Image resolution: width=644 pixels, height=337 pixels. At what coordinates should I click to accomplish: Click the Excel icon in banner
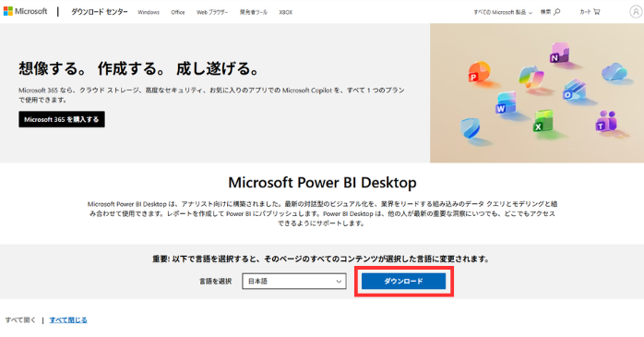[x=543, y=121]
